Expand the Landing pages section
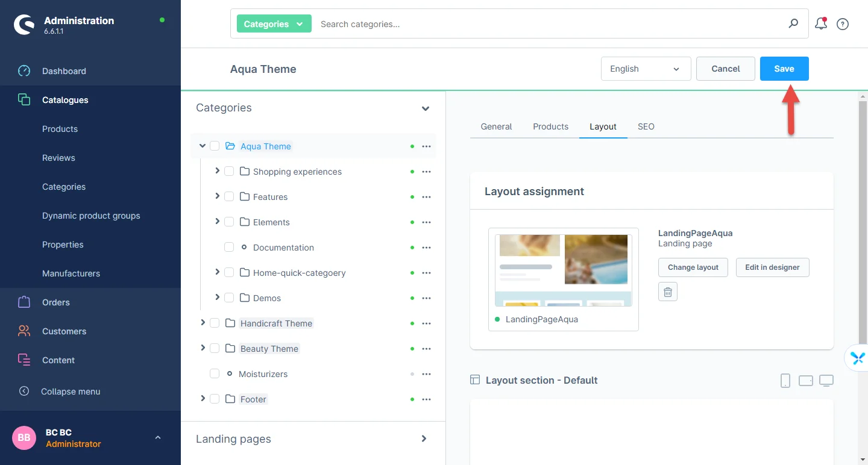Screen dimensions: 868x465 pos(424,439)
